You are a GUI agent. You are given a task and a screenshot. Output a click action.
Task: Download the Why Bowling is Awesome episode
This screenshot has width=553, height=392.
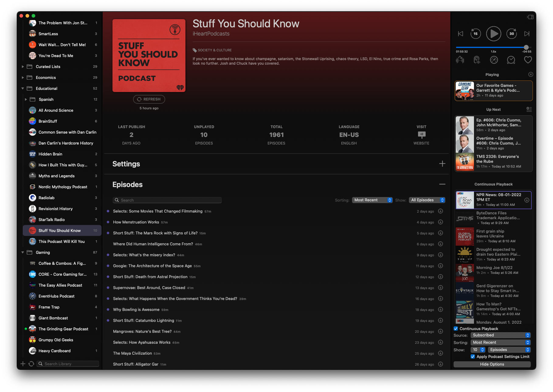point(441,309)
